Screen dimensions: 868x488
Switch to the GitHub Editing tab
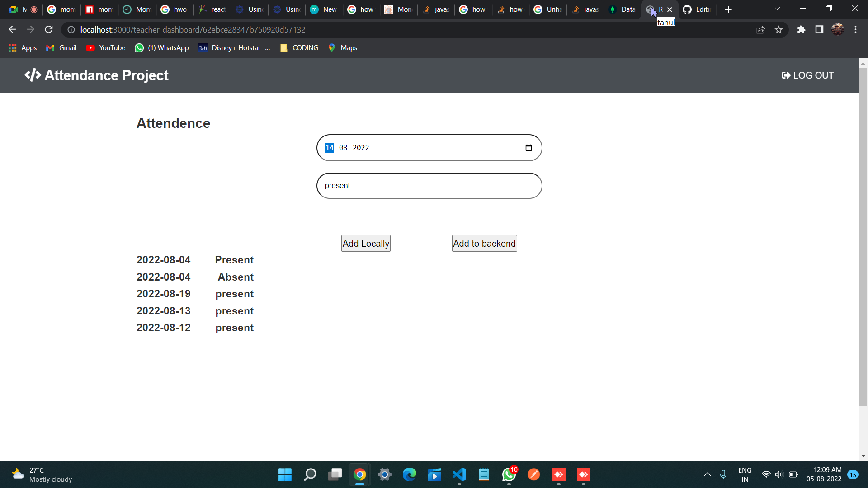(698, 9)
